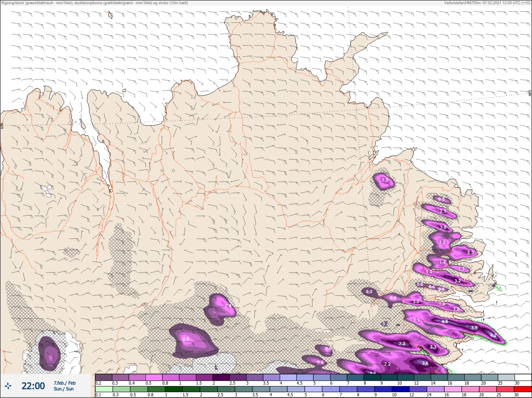This screenshot has width=532, height=398.
Task: Click the 1.4 precipitation value label
Action: coord(442,263)
